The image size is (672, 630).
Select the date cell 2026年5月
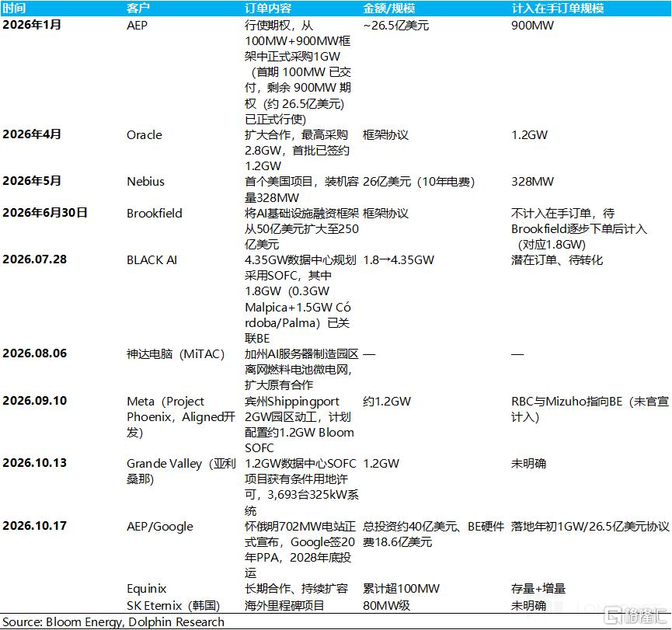pos(32,181)
